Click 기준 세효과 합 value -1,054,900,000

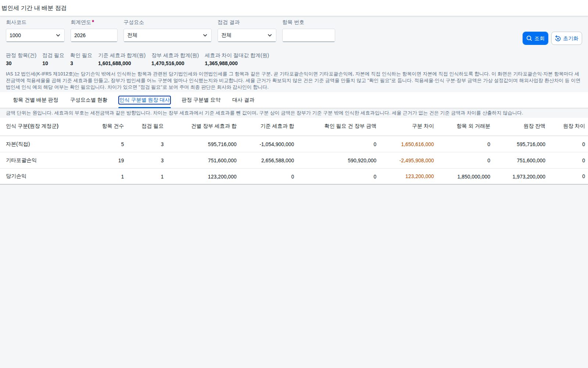tap(277, 144)
